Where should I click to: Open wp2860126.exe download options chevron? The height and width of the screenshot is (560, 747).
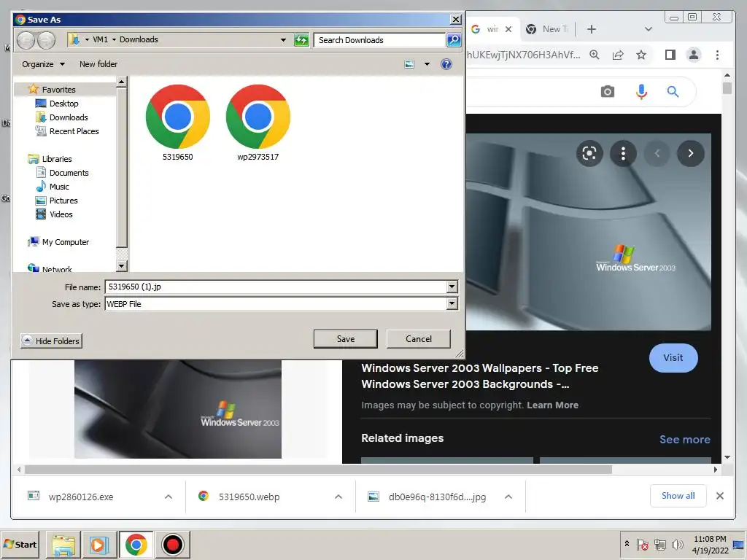169,497
